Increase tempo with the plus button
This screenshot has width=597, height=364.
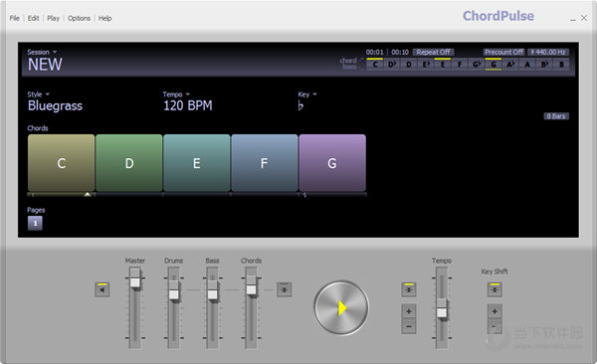coord(409,311)
